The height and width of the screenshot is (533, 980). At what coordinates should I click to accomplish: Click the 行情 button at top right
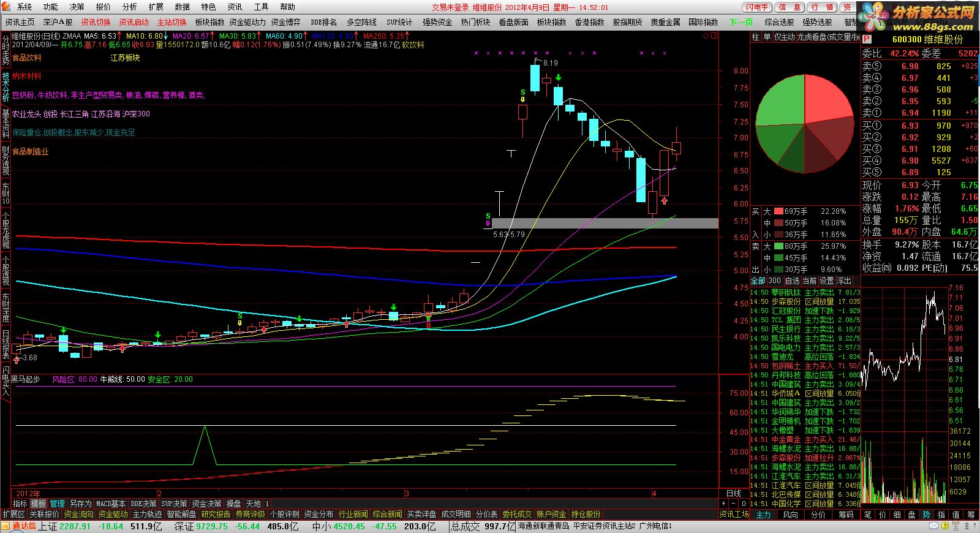pyautogui.click(x=821, y=7)
